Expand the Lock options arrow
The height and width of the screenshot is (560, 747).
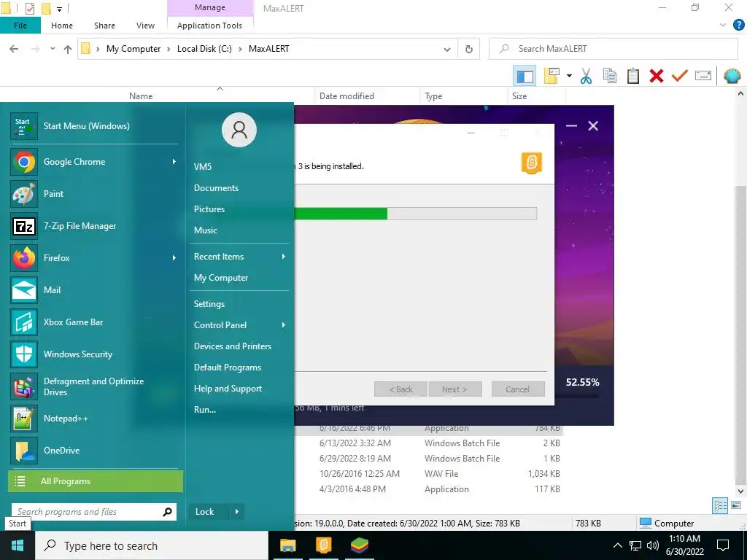237,512
